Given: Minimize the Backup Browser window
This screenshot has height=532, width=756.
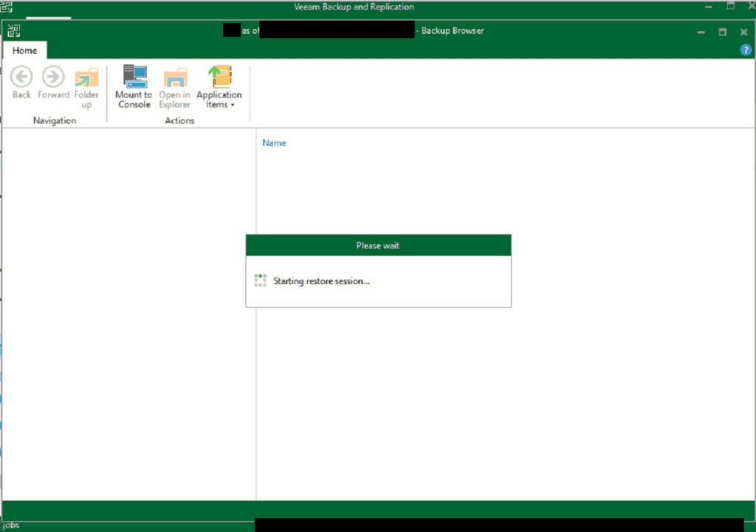Looking at the screenshot, I should point(700,32).
